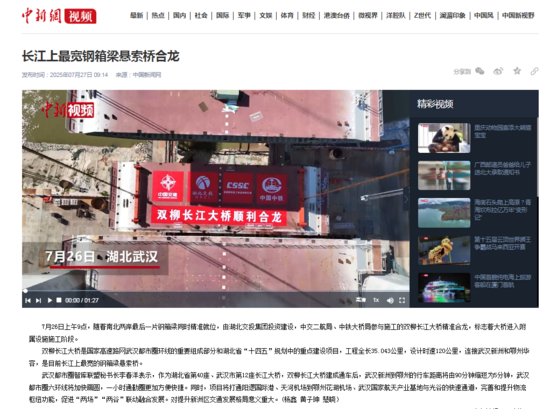
Task: Open the 体育 navigation item
Action: pos(287,15)
